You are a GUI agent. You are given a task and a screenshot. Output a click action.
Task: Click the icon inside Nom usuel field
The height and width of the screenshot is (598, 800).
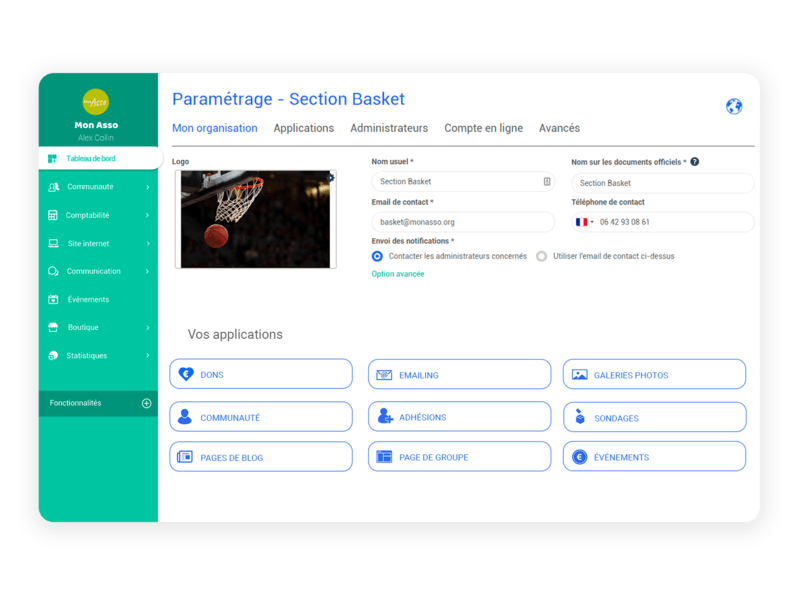coord(547,182)
